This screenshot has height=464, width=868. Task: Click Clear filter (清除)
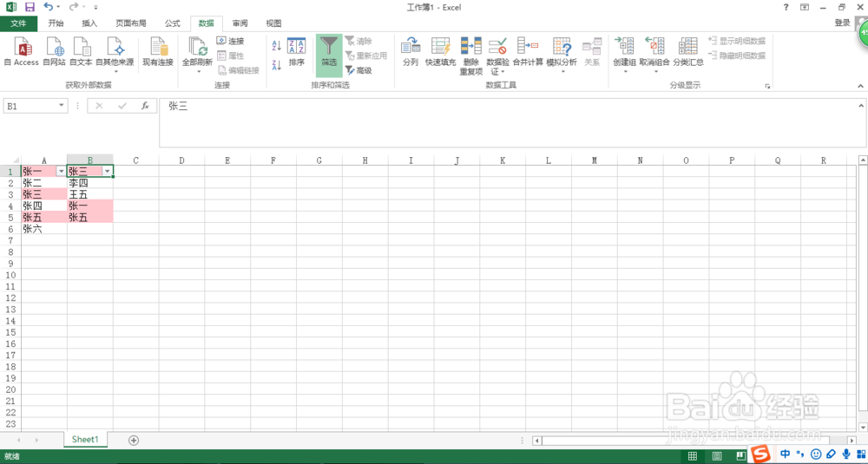coord(358,42)
